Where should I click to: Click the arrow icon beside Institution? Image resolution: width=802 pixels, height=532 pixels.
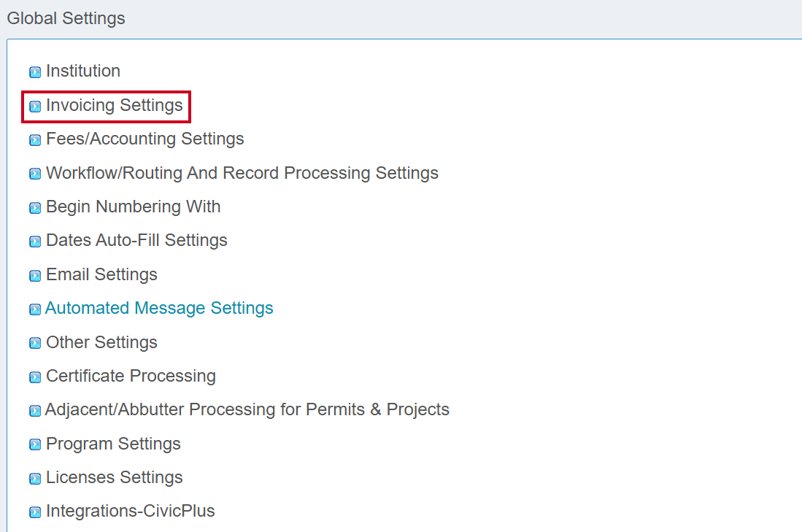35,72
